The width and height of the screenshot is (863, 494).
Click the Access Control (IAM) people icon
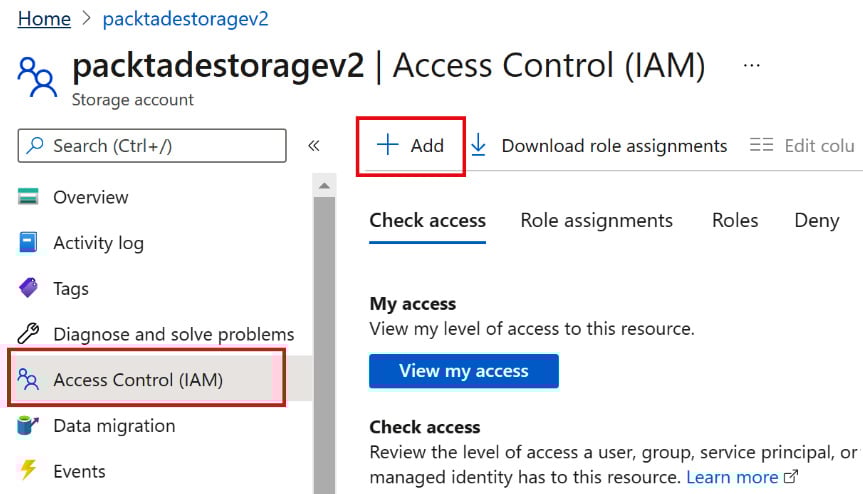pyautogui.click(x=28, y=380)
